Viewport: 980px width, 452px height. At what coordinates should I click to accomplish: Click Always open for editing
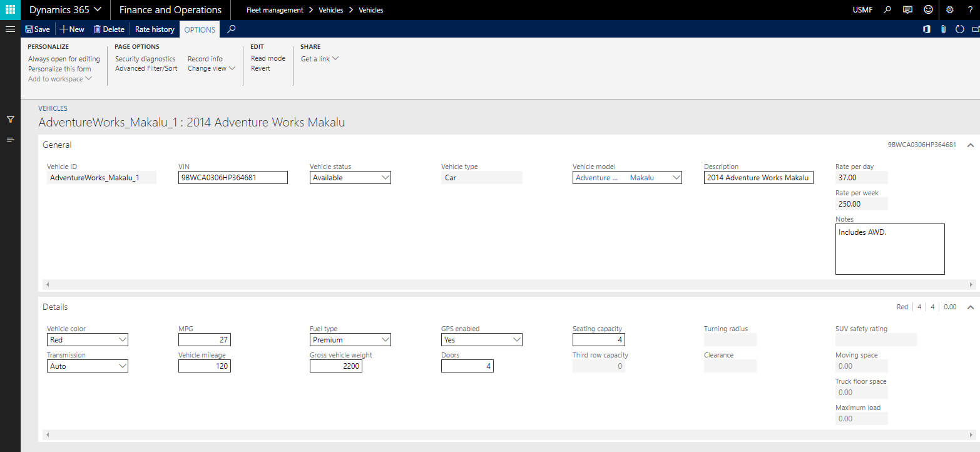coord(64,59)
